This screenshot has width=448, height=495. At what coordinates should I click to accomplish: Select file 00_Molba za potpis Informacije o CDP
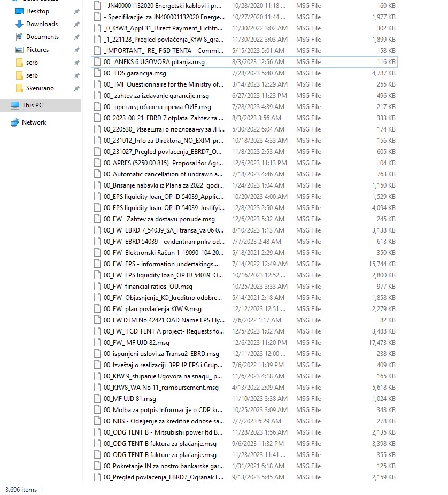(x=163, y=410)
